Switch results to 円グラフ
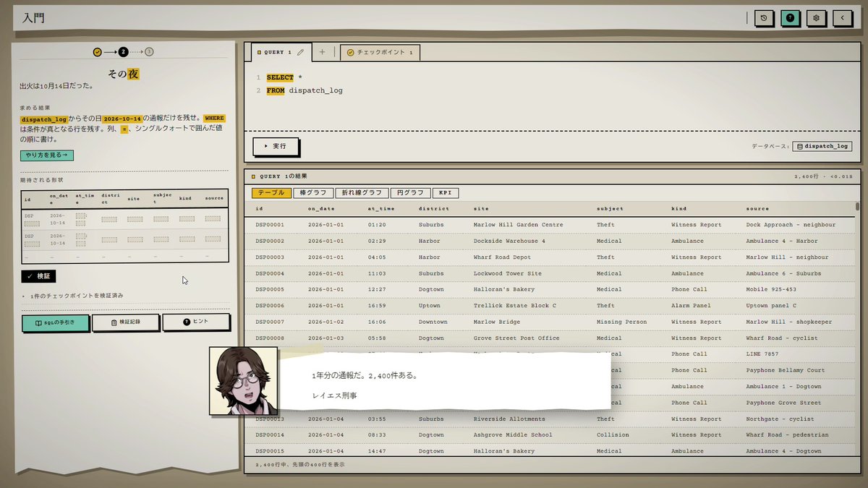Screen dimensions: 868x488 pyautogui.click(x=410, y=193)
